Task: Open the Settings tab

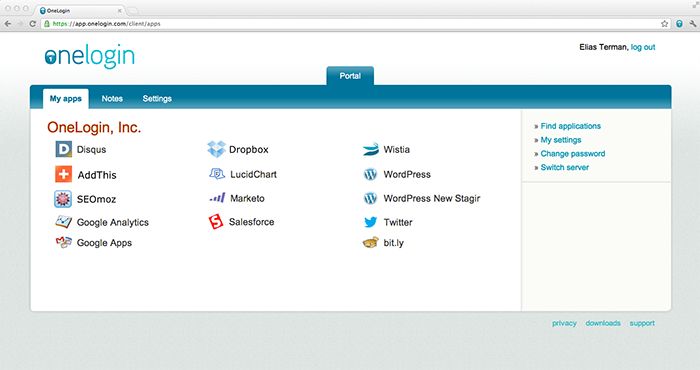Action: coord(157,99)
